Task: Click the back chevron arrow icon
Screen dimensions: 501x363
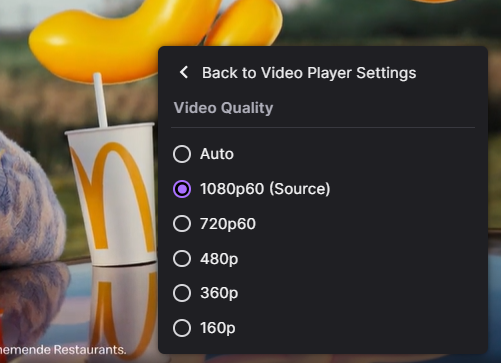Action: coord(184,72)
